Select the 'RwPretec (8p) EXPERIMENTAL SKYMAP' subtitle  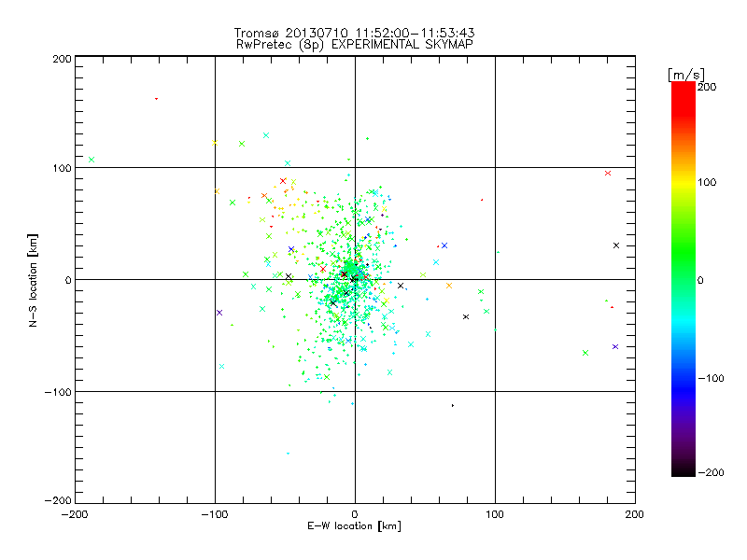point(355,44)
